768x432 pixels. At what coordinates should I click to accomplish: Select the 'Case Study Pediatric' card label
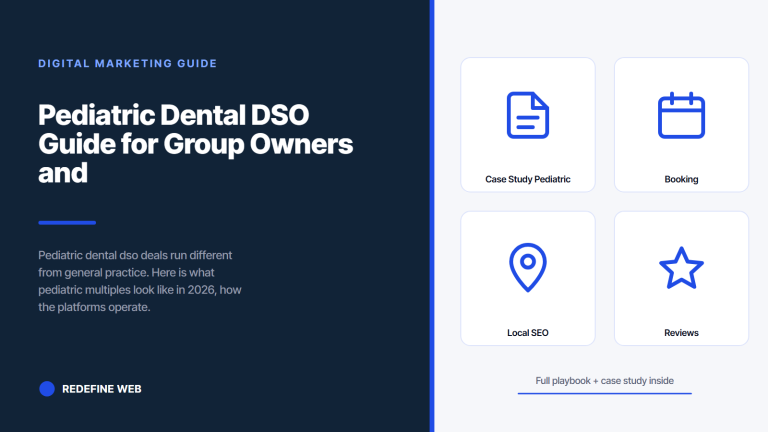click(x=528, y=179)
